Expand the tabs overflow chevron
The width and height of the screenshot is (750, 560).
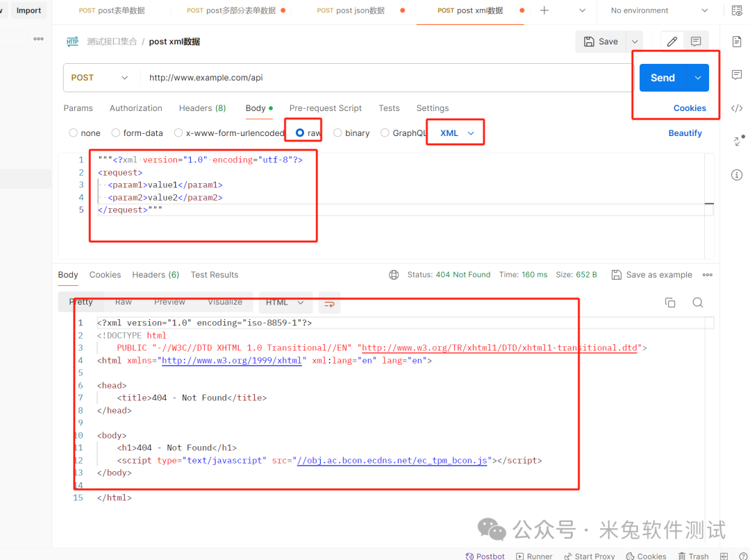tap(582, 10)
